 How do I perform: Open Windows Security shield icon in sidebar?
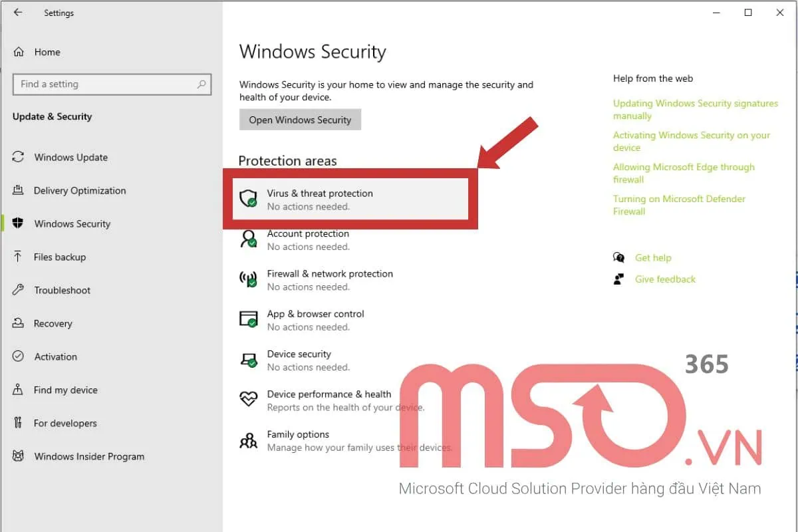click(x=18, y=223)
